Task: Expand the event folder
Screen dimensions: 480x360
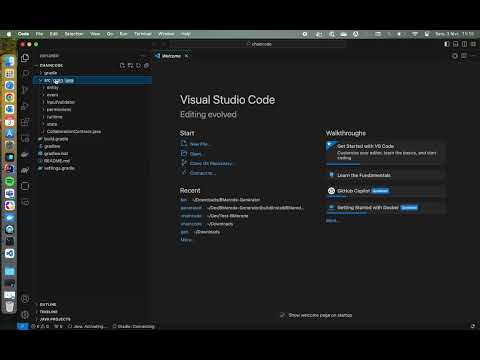Action: (x=92, y=95)
